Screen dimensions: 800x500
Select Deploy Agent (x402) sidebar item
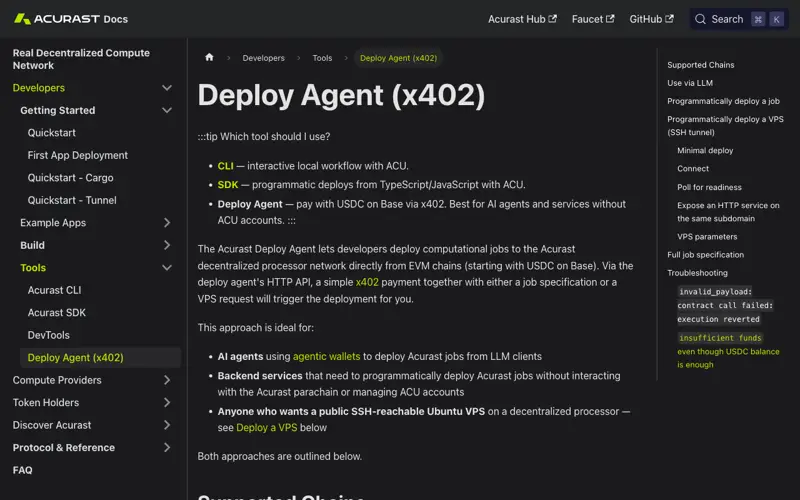click(x=100, y=358)
